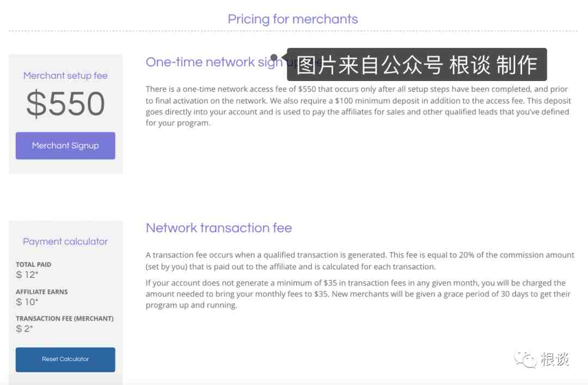Click the One-time network sign up heading

pyautogui.click(x=214, y=62)
